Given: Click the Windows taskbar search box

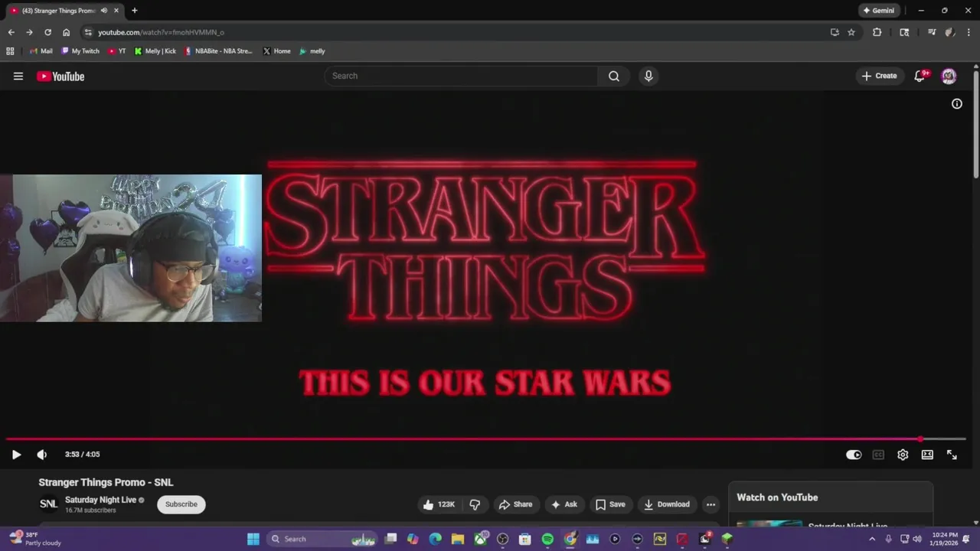Looking at the screenshot, I should point(323,539).
